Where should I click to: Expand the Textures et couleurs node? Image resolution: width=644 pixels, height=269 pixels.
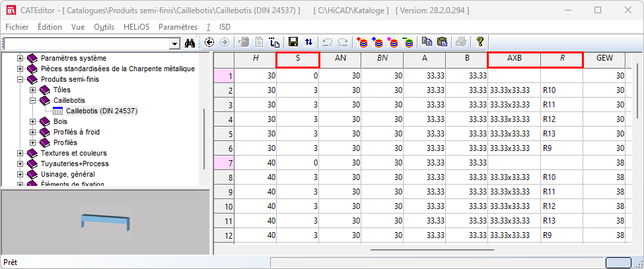pyautogui.click(x=20, y=153)
